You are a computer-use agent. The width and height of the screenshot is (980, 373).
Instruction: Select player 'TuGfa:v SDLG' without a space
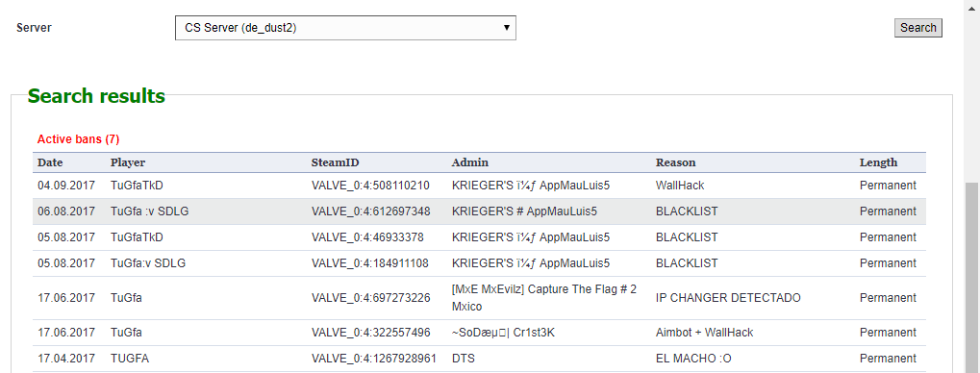click(x=147, y=263)
